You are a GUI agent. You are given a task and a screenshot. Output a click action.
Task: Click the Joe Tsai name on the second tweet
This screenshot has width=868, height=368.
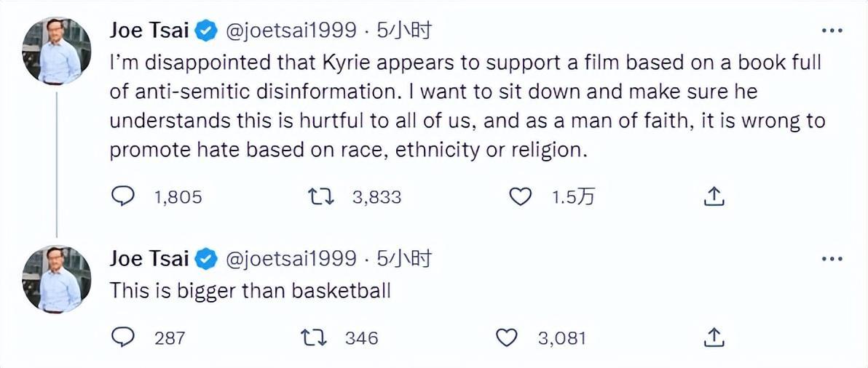149,258
